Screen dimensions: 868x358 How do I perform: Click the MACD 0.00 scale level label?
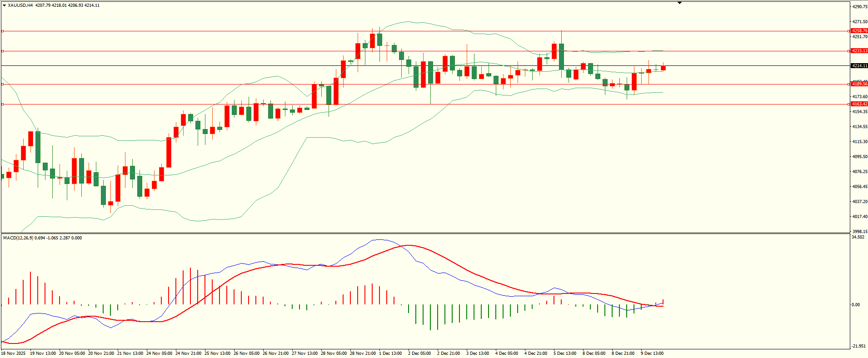[855, 305]
